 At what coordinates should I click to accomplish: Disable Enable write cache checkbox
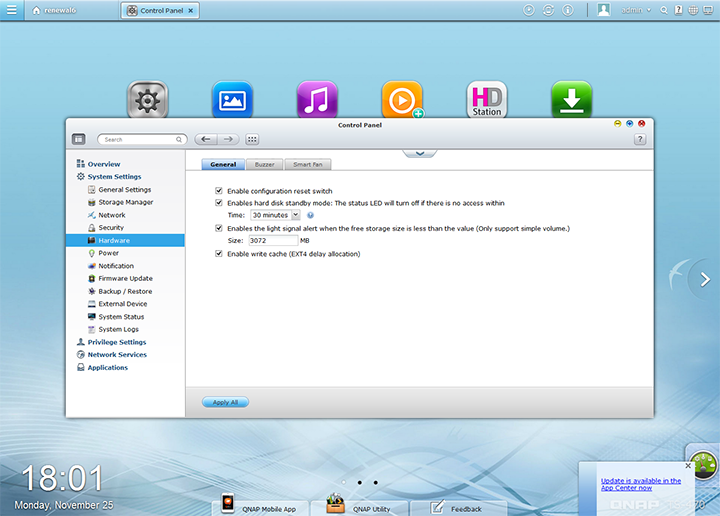(219, 254)
